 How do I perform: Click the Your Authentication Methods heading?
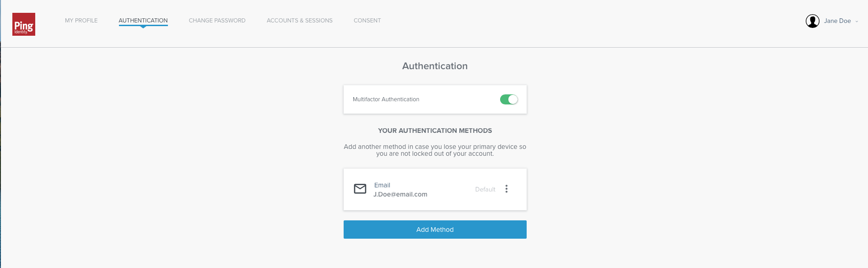(x=435, y=131)
